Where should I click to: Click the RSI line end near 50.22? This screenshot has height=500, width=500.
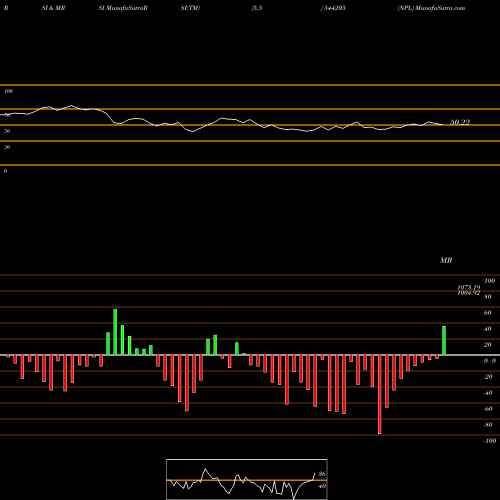coord(443,125)
